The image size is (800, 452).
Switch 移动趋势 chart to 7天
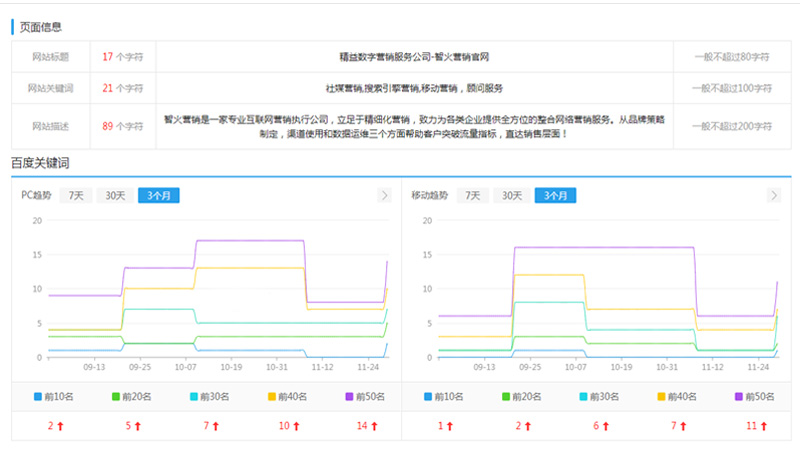point(472,196)
